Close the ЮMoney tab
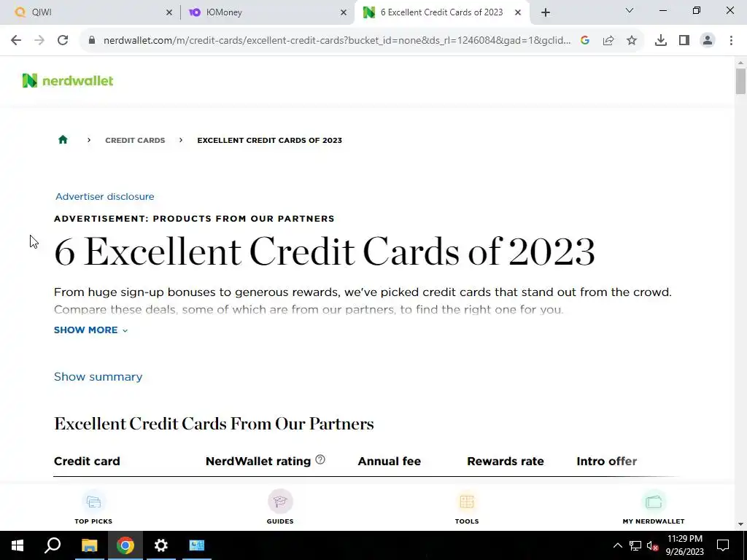This screenshot has height=560, width=747. [x=344, y=13]
